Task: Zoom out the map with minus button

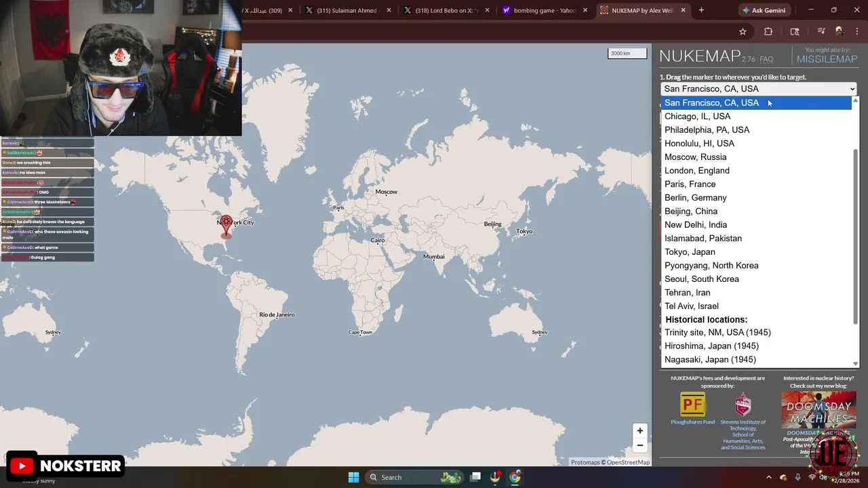Action: (639, 445)
